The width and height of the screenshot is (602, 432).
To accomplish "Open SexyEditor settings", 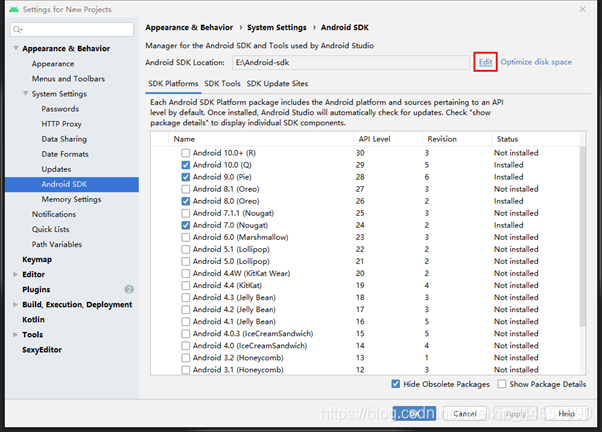I will (42, 350).
